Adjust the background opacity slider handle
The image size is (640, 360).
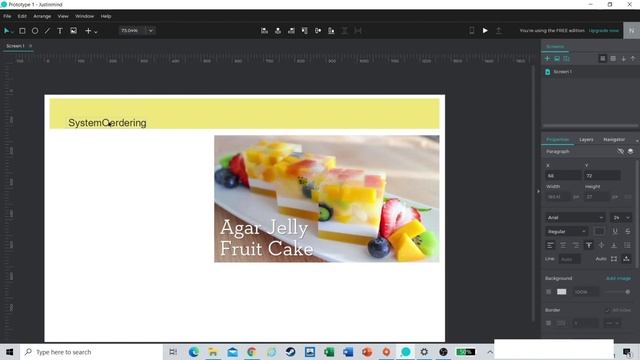click(627, 292)
